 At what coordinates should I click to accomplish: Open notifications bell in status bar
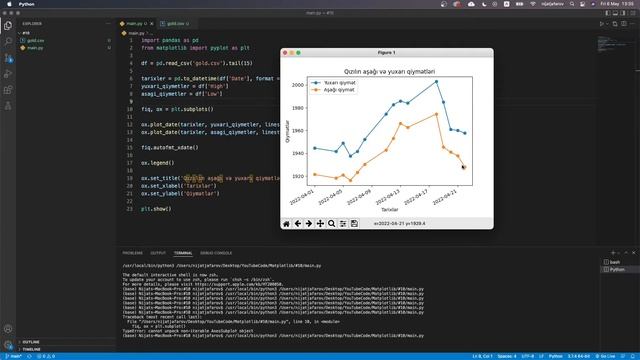pos(633,356)
